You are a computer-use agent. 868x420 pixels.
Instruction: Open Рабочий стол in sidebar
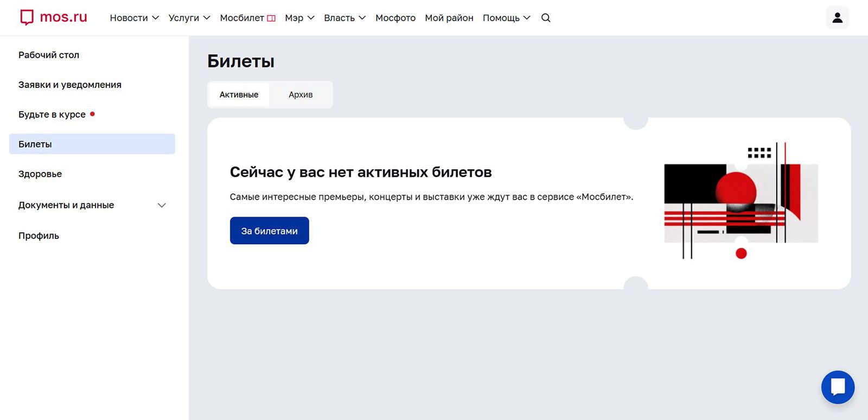(x=49, y=55)
